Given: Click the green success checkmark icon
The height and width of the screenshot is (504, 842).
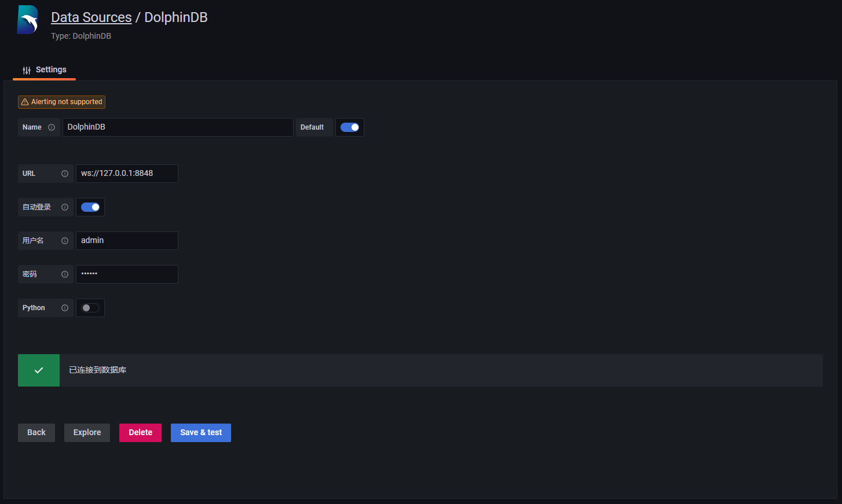Looking at the screenshot, I should click(x=39, y=370).
